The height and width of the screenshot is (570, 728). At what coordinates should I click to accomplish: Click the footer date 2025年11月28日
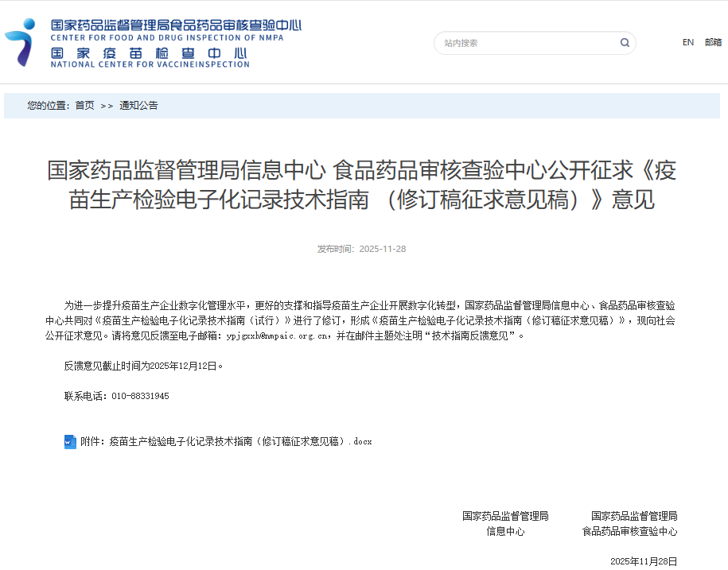[x=644, y=561]
